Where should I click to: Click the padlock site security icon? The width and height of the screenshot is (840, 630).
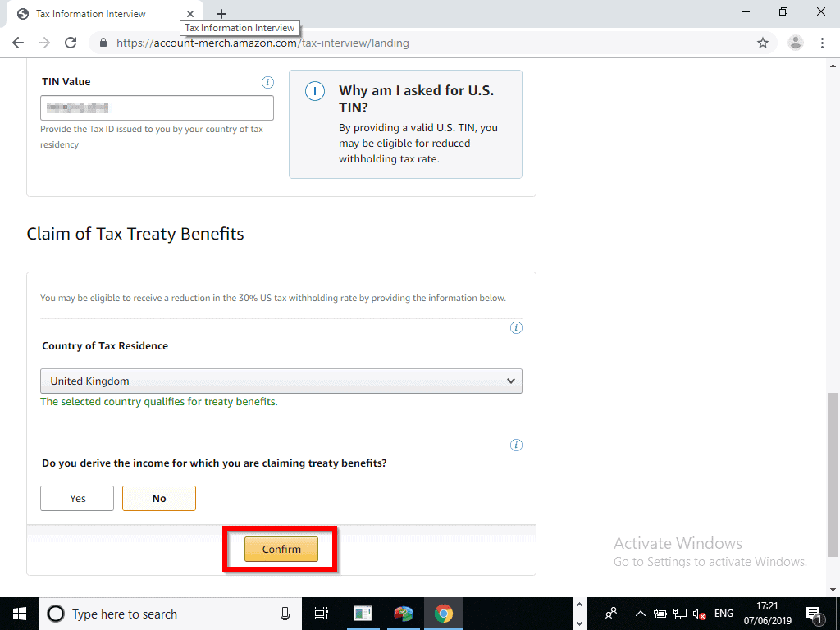point(103,43)
